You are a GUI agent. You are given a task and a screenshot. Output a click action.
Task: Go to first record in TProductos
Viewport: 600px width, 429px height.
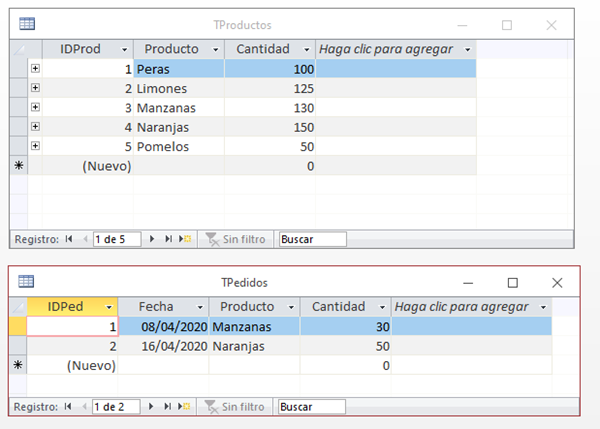69,239
